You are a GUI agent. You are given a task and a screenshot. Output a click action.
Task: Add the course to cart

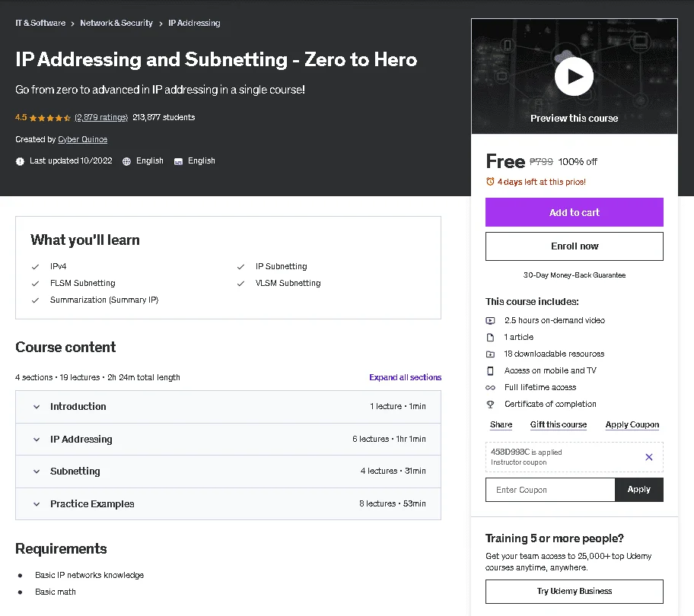(574, 212)
